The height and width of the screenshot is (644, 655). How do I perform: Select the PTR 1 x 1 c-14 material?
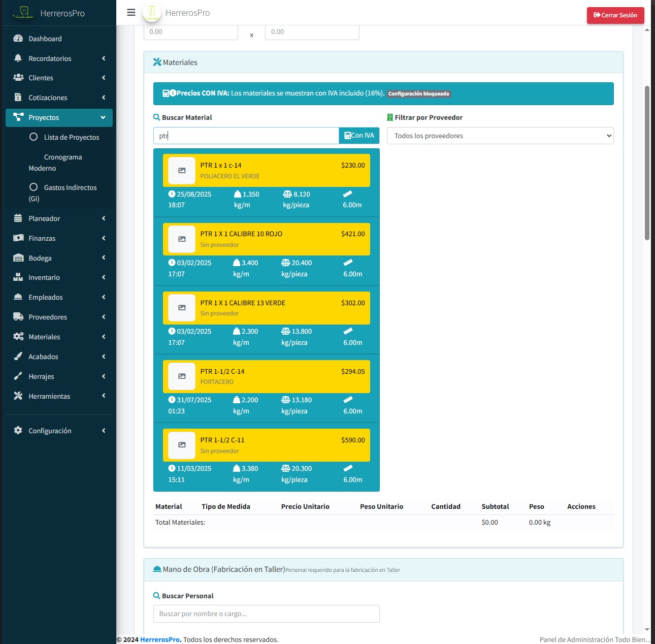(x=266, y=171)
